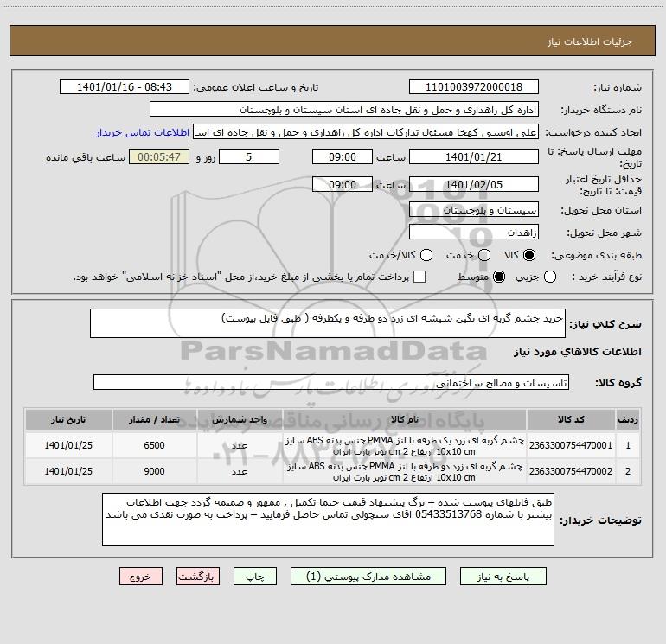The width and height of the screenshot is (666, 644).
Task: Click product code 2363300754470002
Action: 571,471
